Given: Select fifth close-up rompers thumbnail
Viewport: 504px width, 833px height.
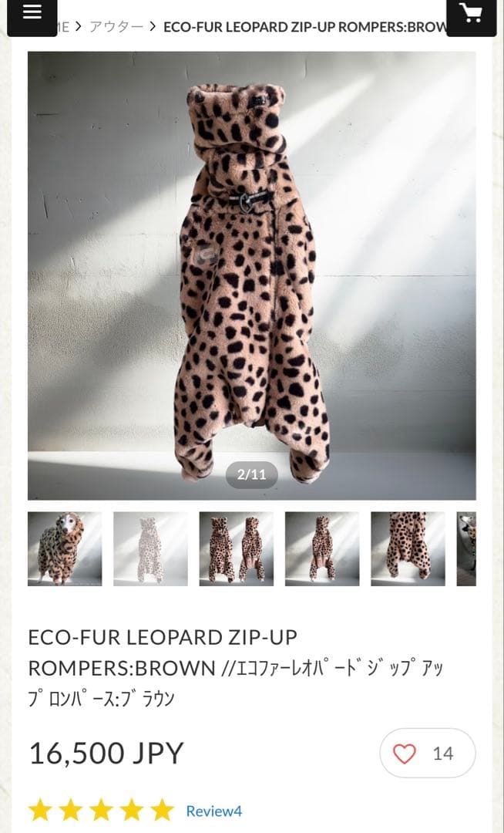Looking at the screenshot, I should (x=408, y=549).
